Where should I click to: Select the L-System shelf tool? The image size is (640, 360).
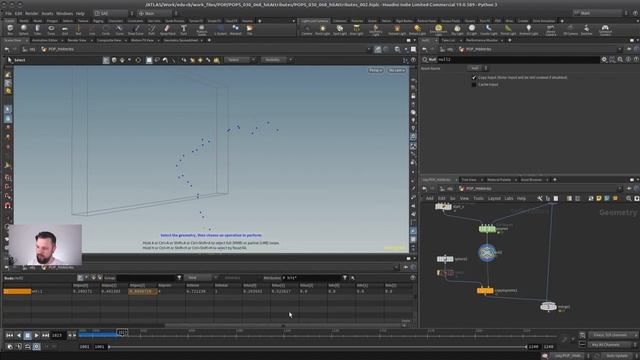pyautogui.click(x=220, y=29)
